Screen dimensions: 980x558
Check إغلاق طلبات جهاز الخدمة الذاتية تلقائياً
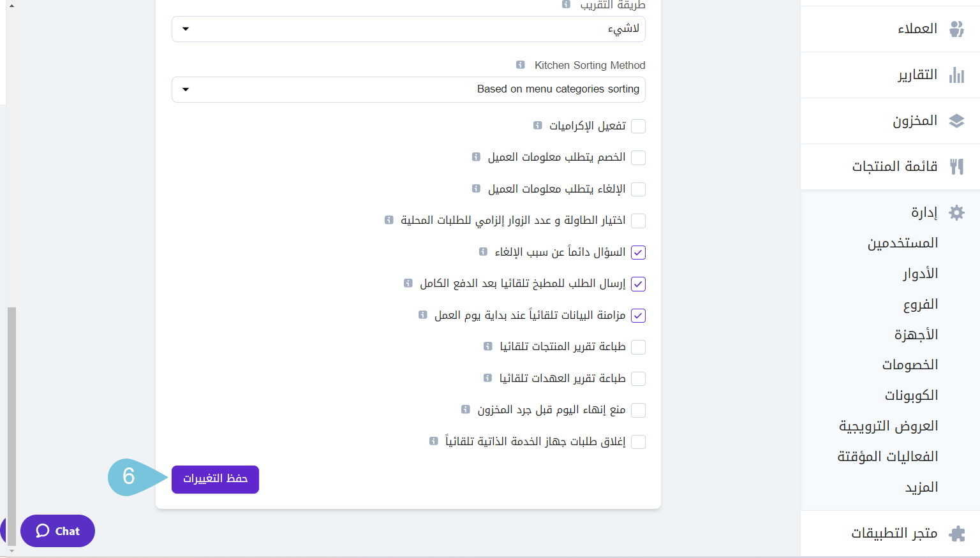click(638, 442)
